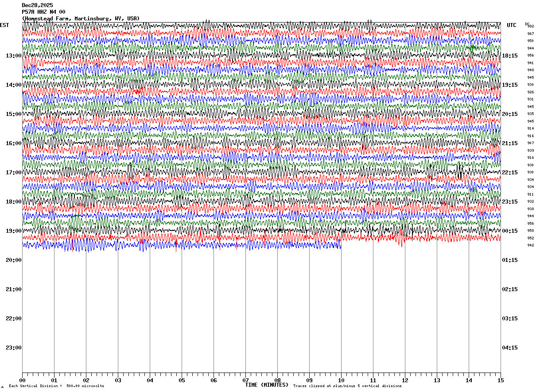The image size is (536, 392).
Task: Click the DC offset value 941
Action: click(530, 63)
